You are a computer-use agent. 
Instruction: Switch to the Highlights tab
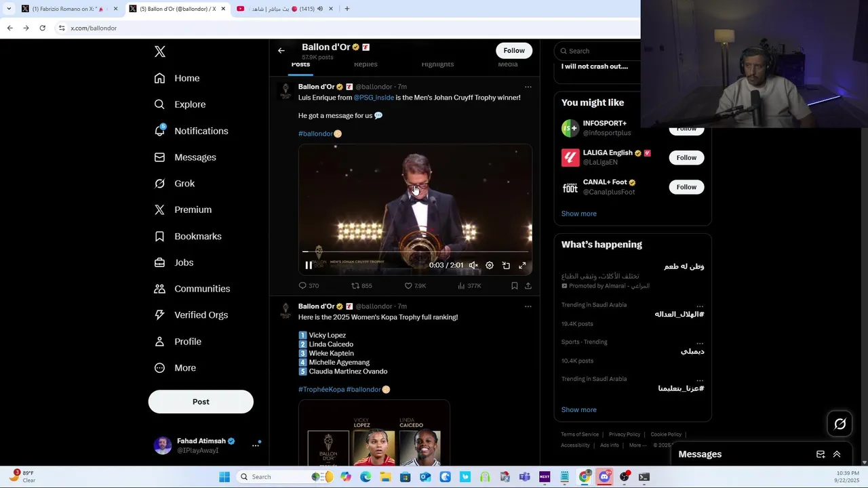click(x=437, y=64)
